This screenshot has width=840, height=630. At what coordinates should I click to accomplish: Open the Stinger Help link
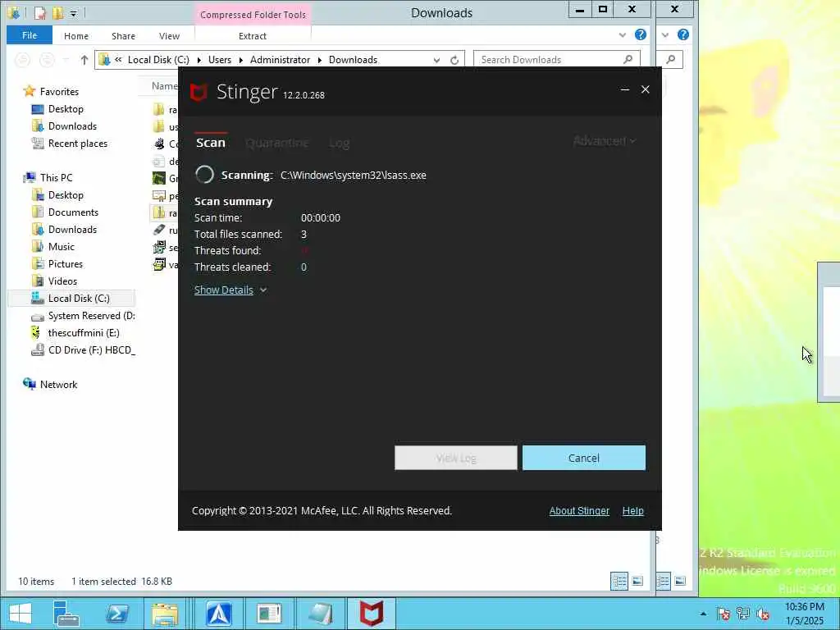point(632,510)
